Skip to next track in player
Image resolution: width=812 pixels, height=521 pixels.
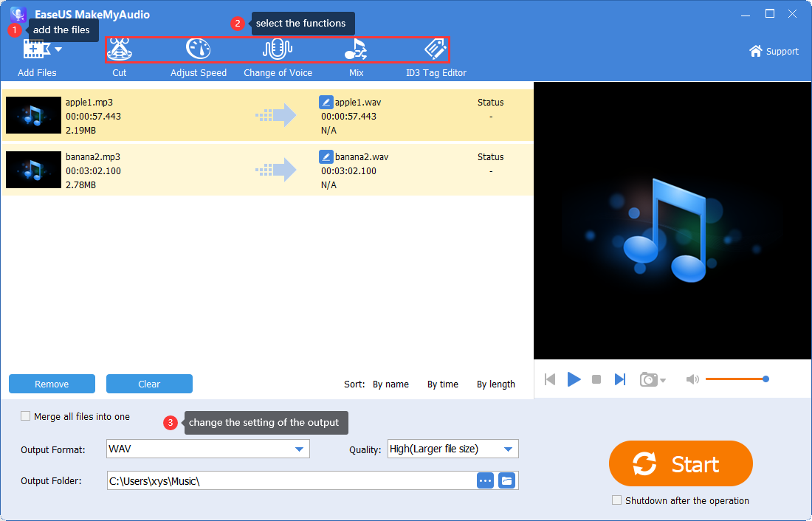tap(620, 379)
